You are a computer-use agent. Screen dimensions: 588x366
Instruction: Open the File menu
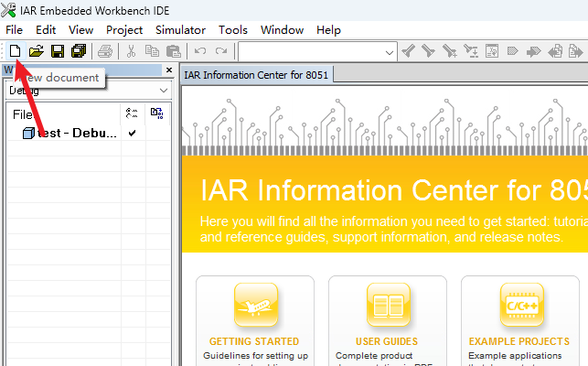tap(15, 30)
